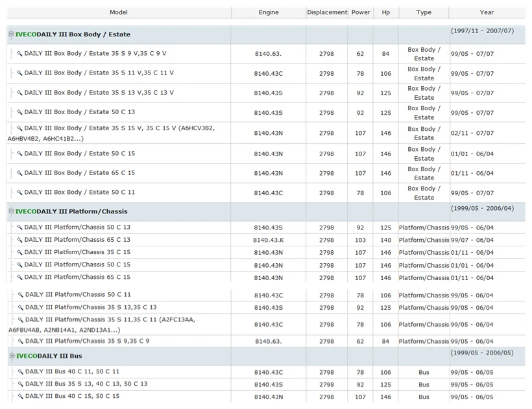
Task: Click Bus type cell in Bus 40 C 11 row
Action: [424, 373]
